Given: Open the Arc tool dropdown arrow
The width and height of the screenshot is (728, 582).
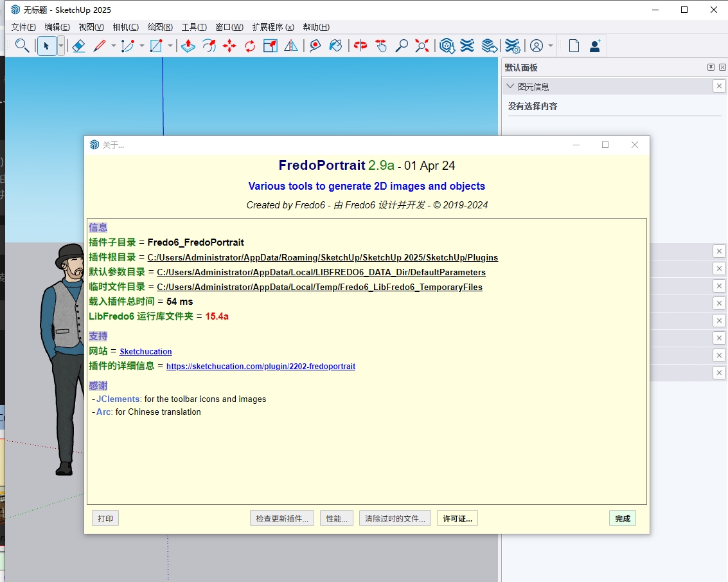Looking at the screenshot, I should pos(142,46).
